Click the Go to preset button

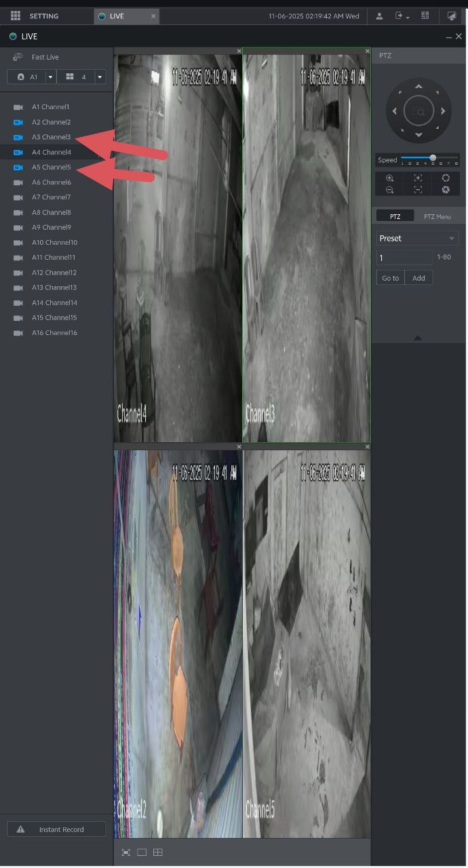coord(390,278)
